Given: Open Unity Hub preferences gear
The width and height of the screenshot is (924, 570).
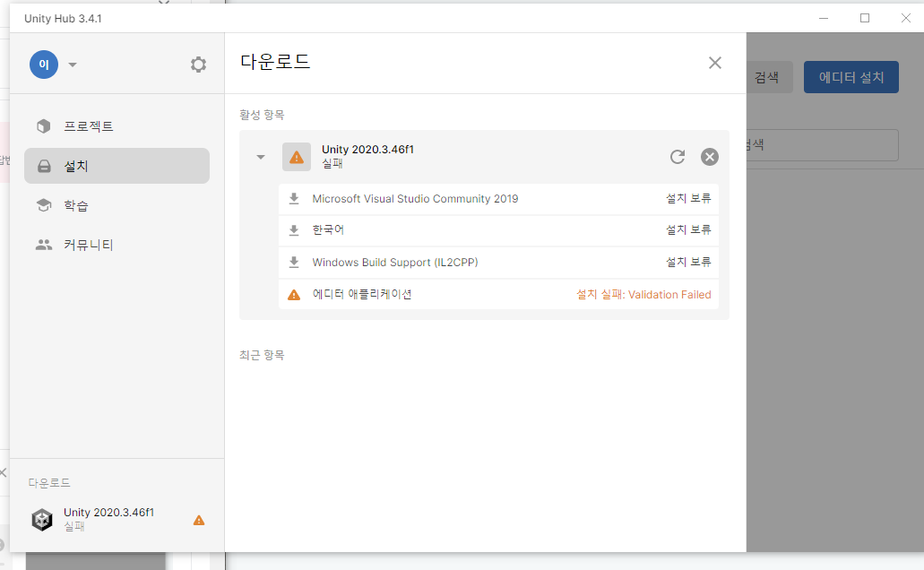Looking at the screenshot, I should tap(198, 65).
